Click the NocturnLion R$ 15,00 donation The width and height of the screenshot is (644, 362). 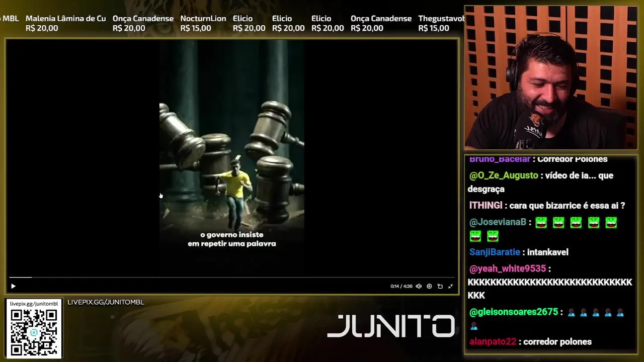pos(203,23)
